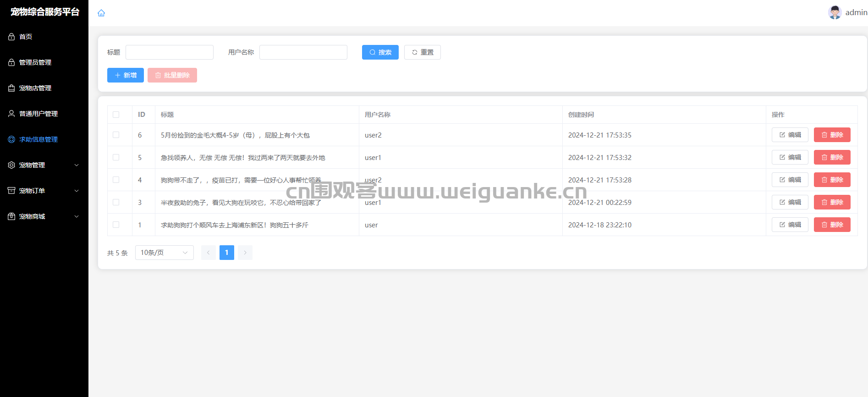Click the 批量删除 button

click(x=172, y=75)
